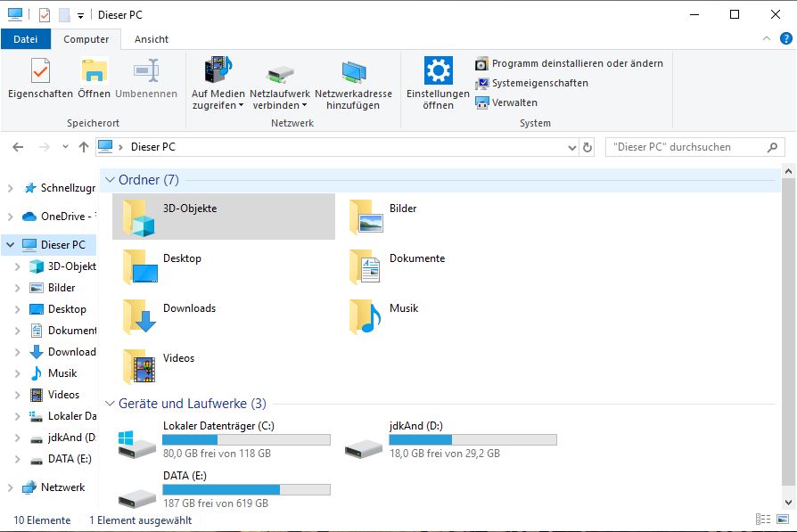Click Verwalten in System group
This screenshot has width=797, height=532.
pos(506,102)
